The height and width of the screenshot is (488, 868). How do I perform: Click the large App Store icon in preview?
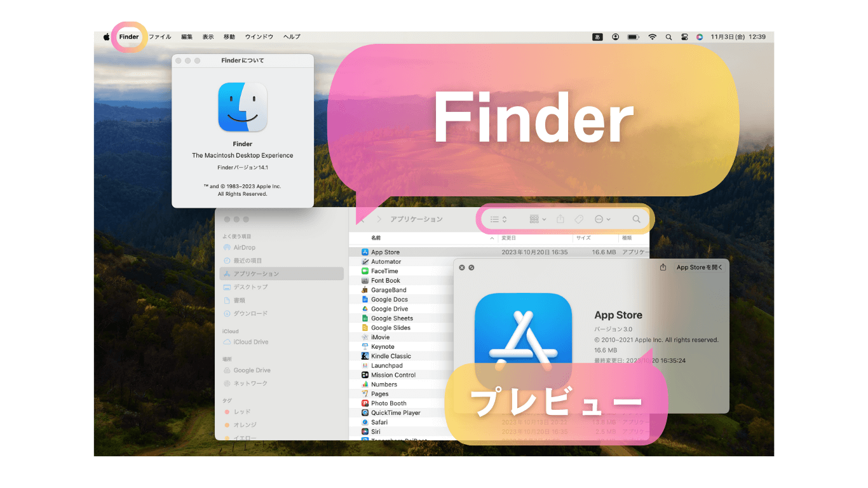523,341
